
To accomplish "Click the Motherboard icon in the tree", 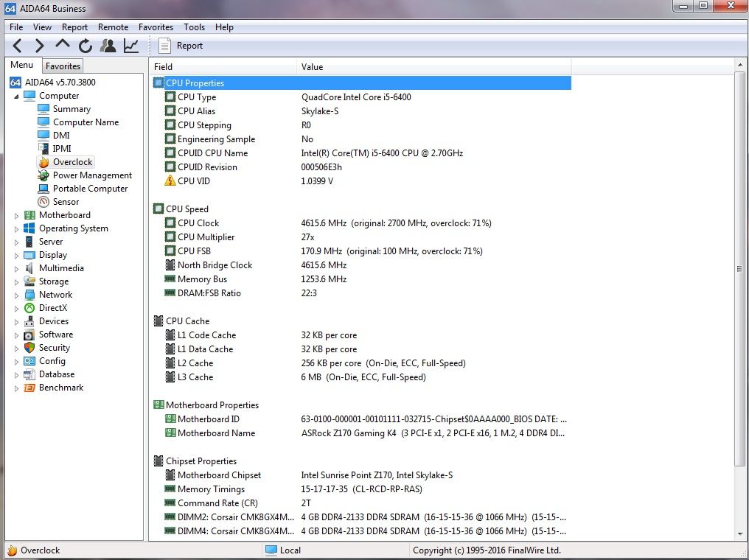I will point(29,215).
